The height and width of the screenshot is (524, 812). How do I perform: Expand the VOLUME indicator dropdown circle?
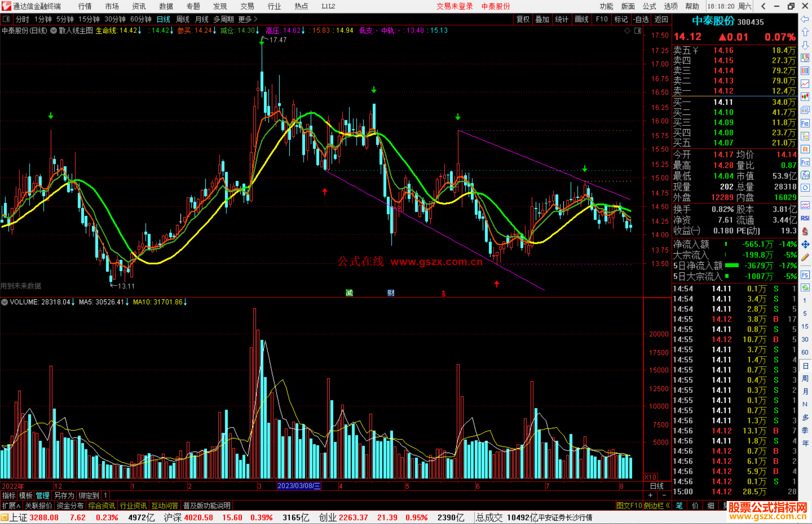click(5, 302)
